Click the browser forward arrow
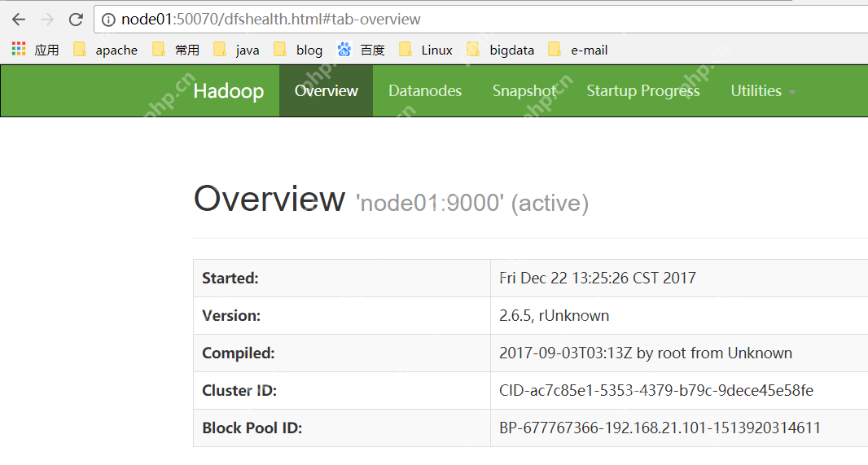The height and width of the screenshot is (465, 868). (47, 20)
